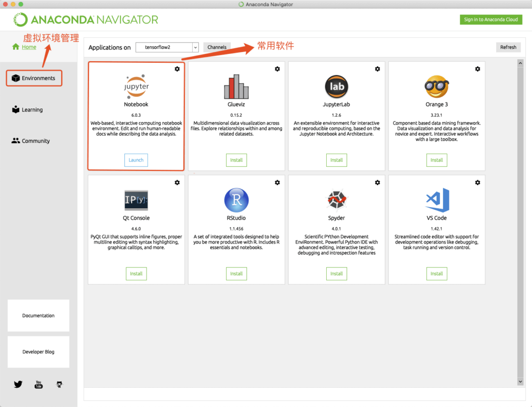Open settings gear on Spyder card
Screen dimensions: 532x407
pyautogui.click(x=377, y=182)
